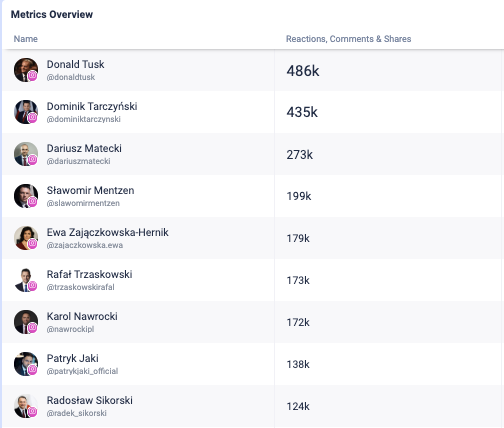Click Donald Tusk's profile avatar
The height and width of the screenshot is (428, 504).
[26, 70]
